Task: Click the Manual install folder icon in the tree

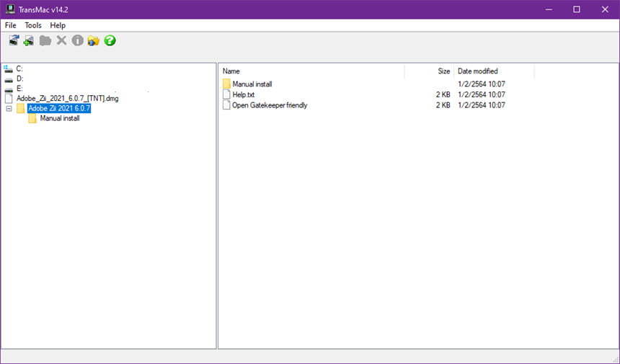Action: click(32, 118)
